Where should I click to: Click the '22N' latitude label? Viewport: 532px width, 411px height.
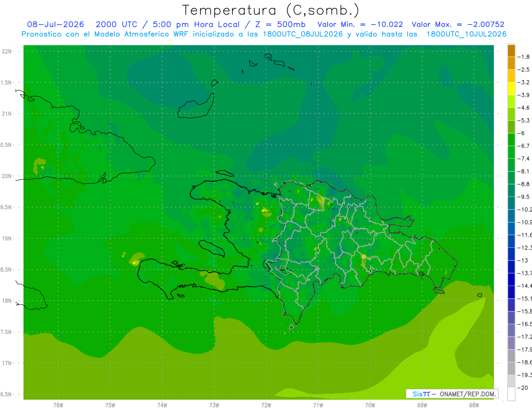8,51
